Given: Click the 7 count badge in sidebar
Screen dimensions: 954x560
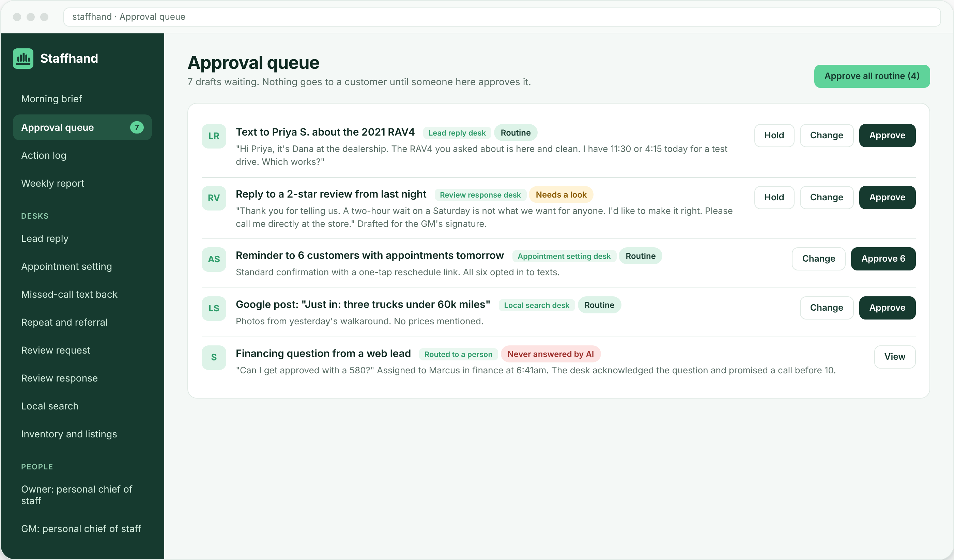Looking at the screenshot, I should (x=137, y=127).
